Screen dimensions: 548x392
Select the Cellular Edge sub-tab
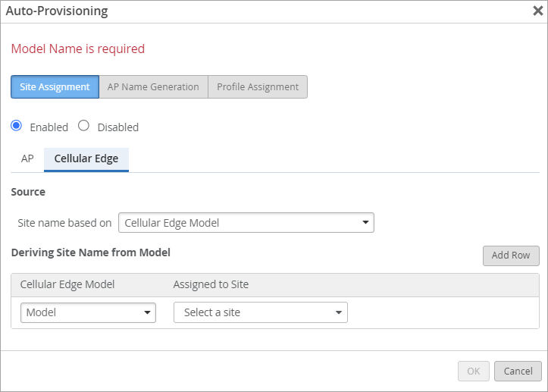[86, 158]
